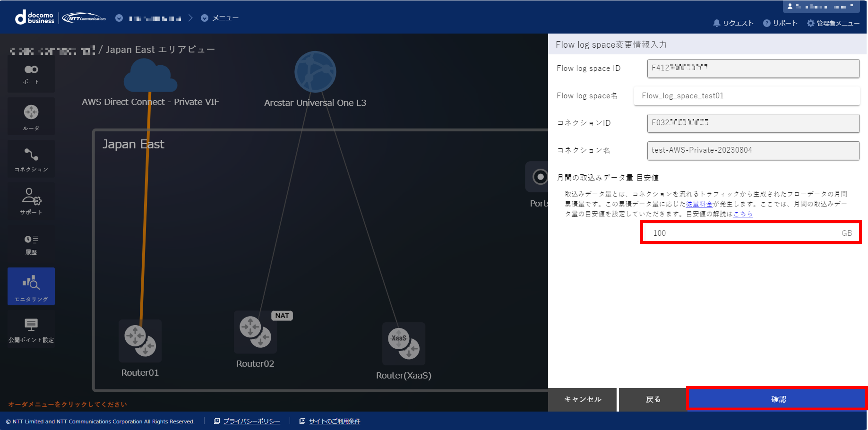Screen dimensions: 868x430
Task: Click the サポート sidebar icon
Action: (31, 202)
